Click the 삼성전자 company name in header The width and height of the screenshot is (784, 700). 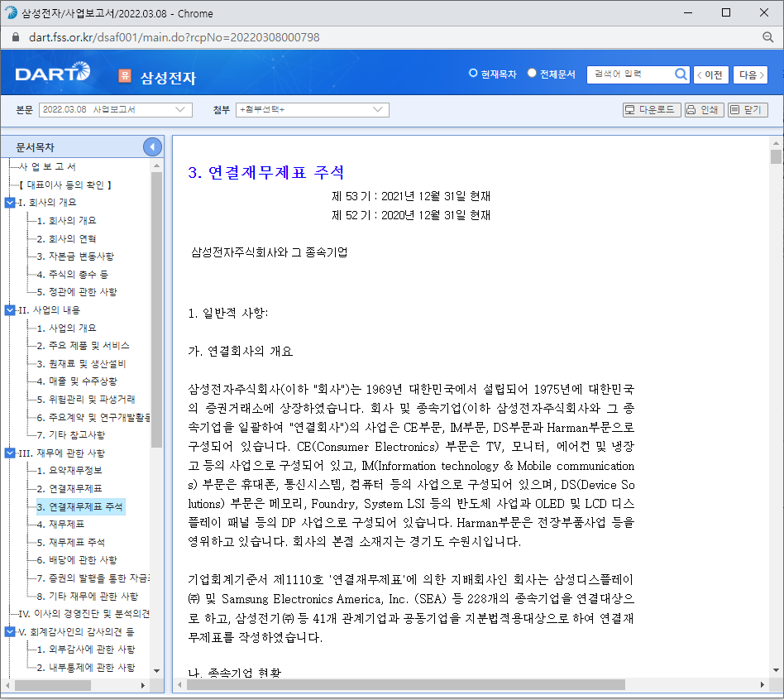pos(168,78)
